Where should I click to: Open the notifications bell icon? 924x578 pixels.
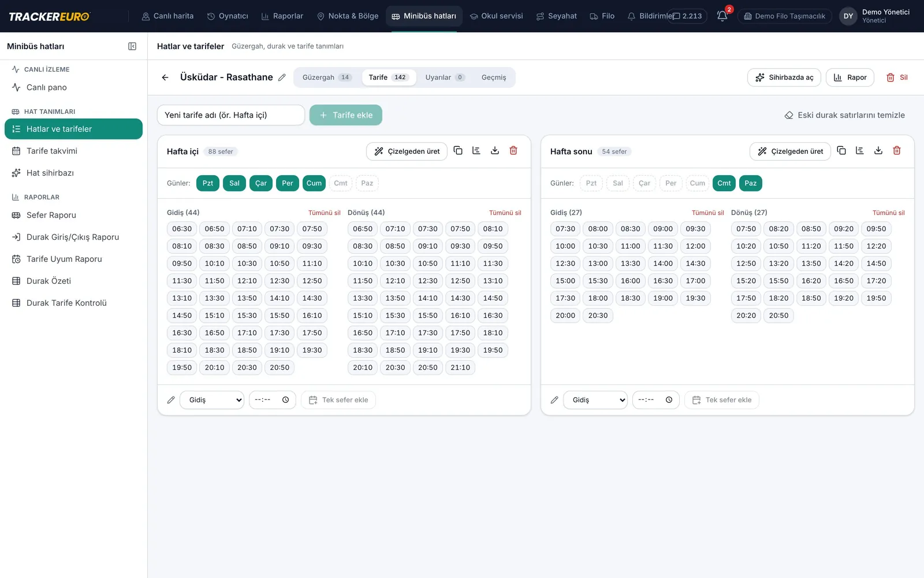722,16
